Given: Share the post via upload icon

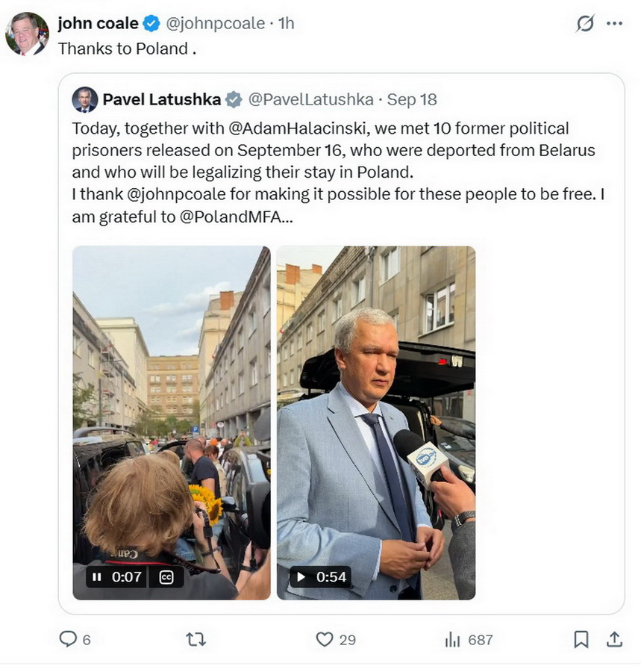Looking at the screenshot, I should tap(614, 639).
